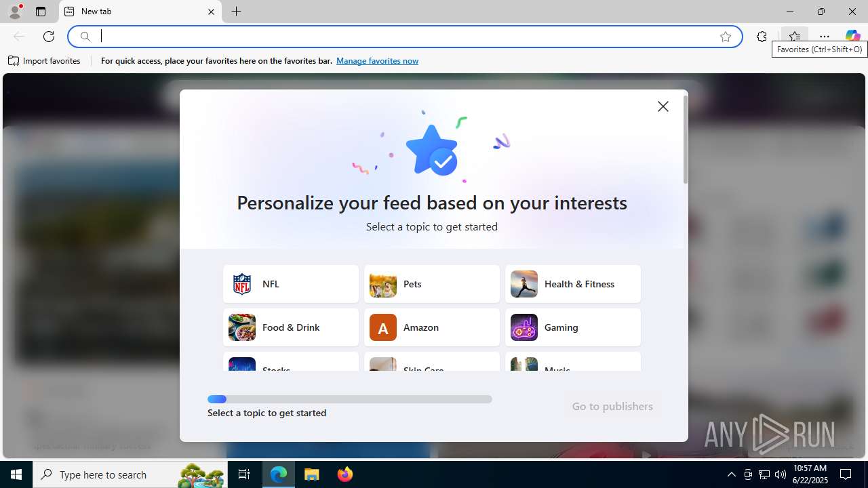Close the personalize feed dialog
This screenshot has height=488, width=868.
pyautogui.click(x=663, y=106)
